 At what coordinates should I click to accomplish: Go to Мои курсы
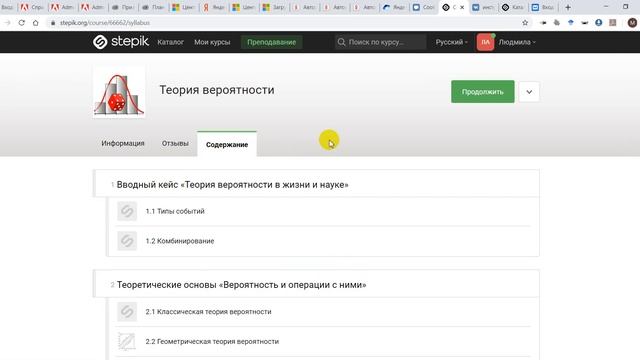(x=212, y=42)
